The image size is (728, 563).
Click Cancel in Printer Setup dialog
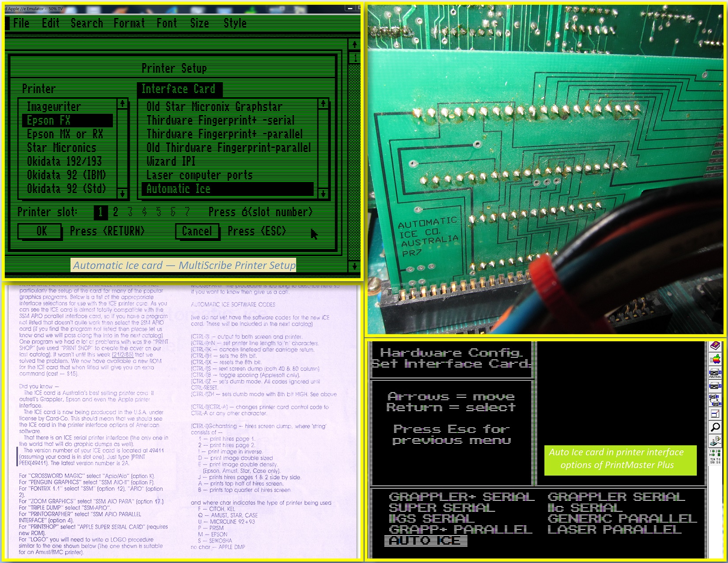coord(197,231)
